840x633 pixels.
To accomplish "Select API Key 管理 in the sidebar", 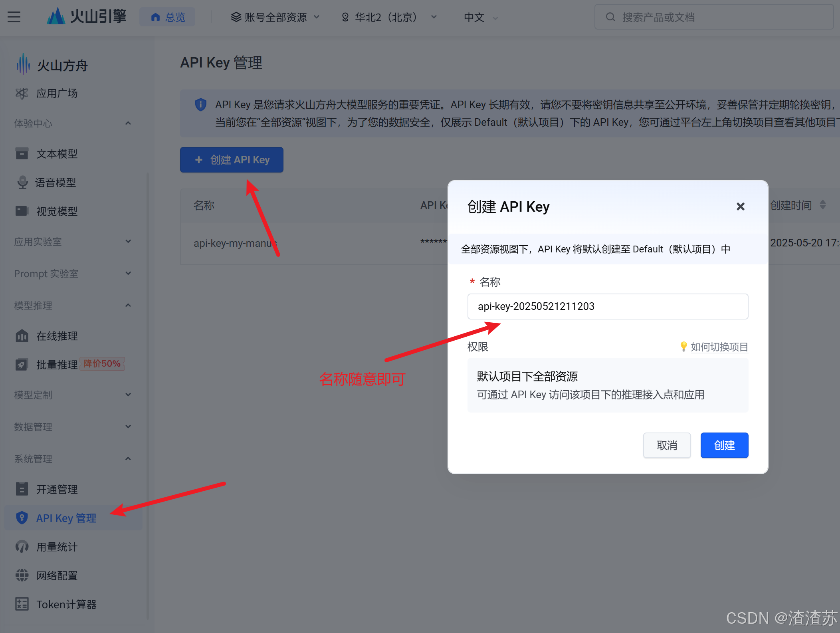I will (x=73, y=518).
